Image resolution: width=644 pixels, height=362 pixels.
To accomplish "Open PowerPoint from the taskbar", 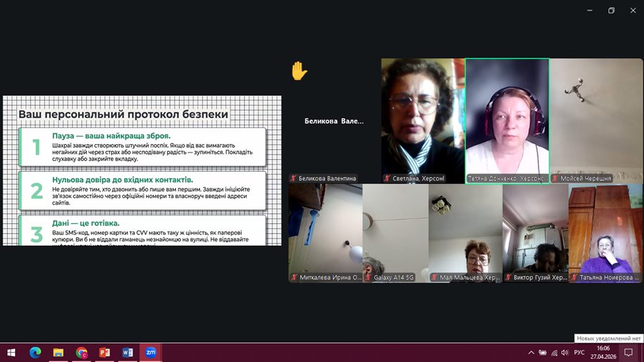I will 104,352.
